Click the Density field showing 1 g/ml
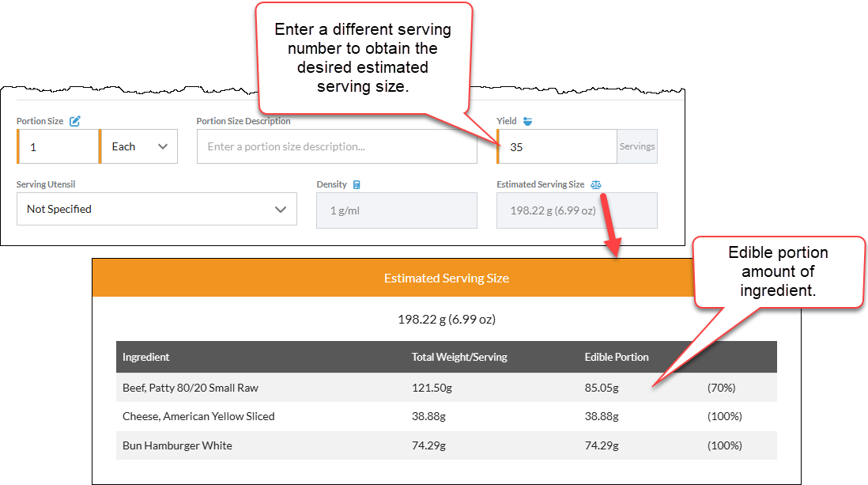 pos(397,210)
